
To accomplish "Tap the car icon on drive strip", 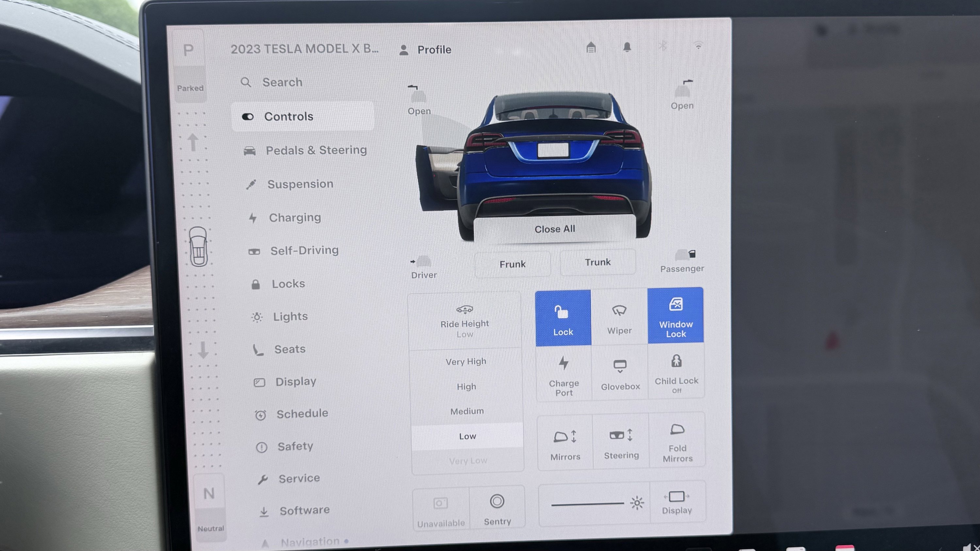I will click(198, 246).
